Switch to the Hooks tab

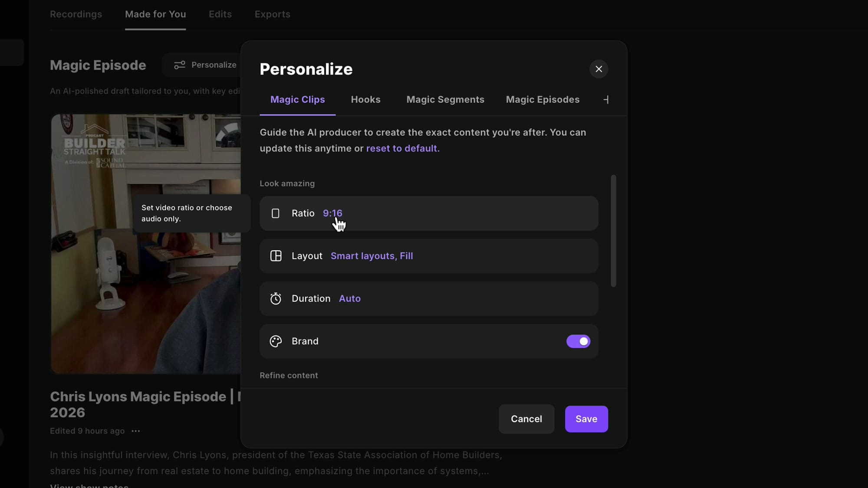(365, 99)
